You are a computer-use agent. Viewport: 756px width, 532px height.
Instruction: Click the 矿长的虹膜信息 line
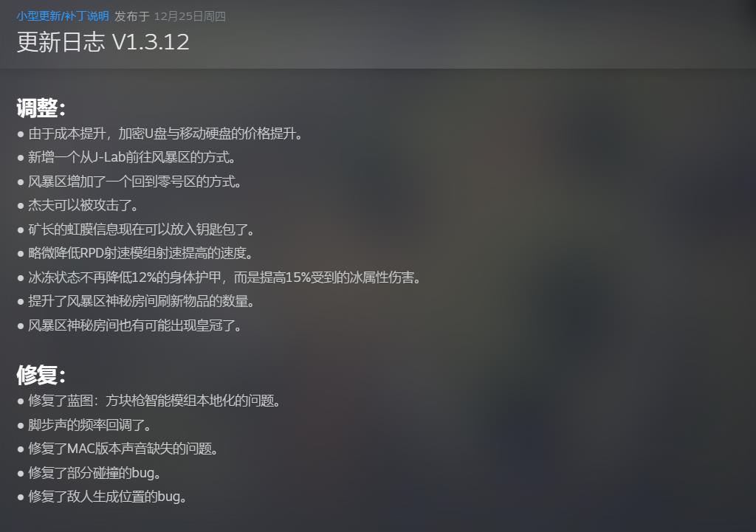click(141, 229)
